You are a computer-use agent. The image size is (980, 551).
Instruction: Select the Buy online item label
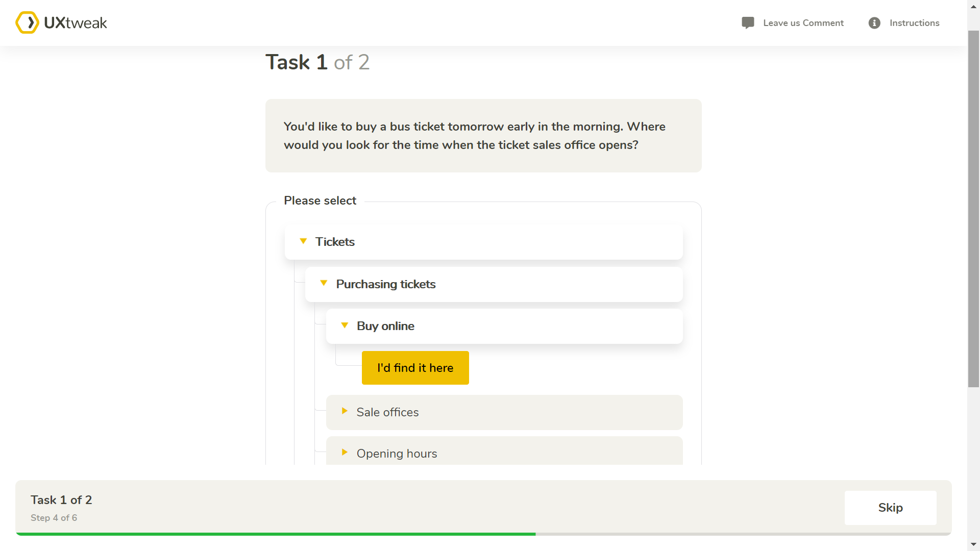385,326
